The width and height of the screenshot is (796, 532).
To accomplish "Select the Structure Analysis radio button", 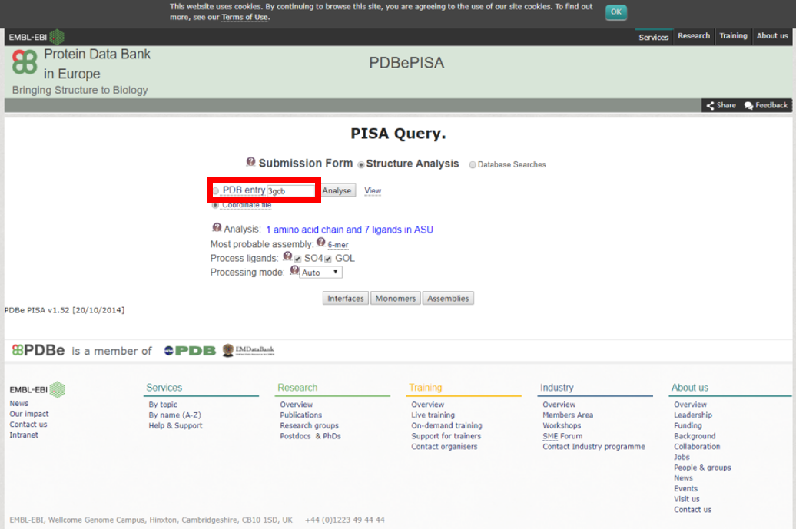I will tap(361, 165).
